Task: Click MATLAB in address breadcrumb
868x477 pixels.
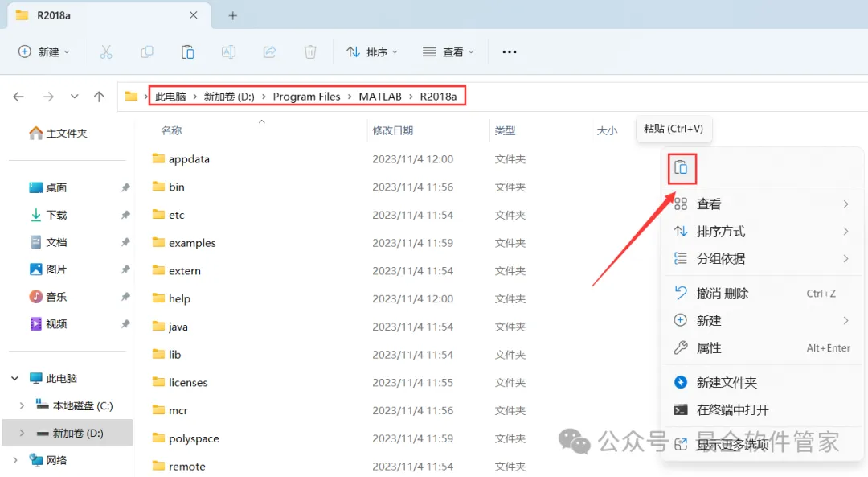Action: [x=380, y=97]
